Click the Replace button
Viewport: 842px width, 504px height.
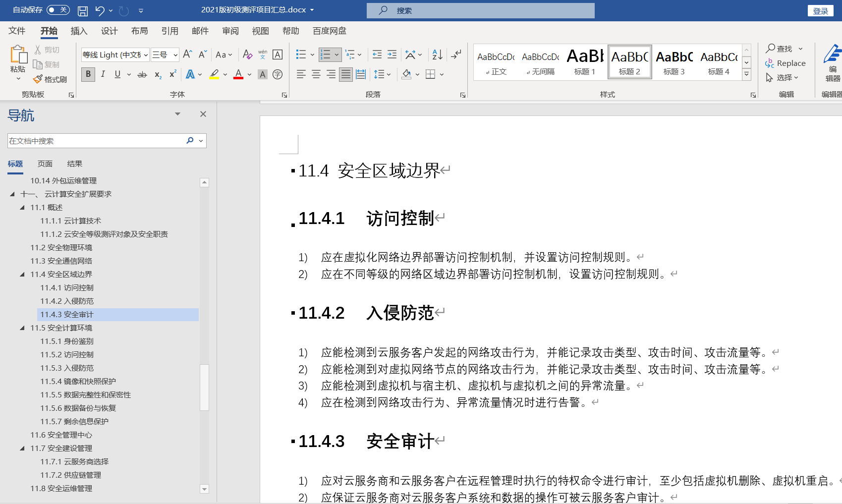(x=786, y=63)
